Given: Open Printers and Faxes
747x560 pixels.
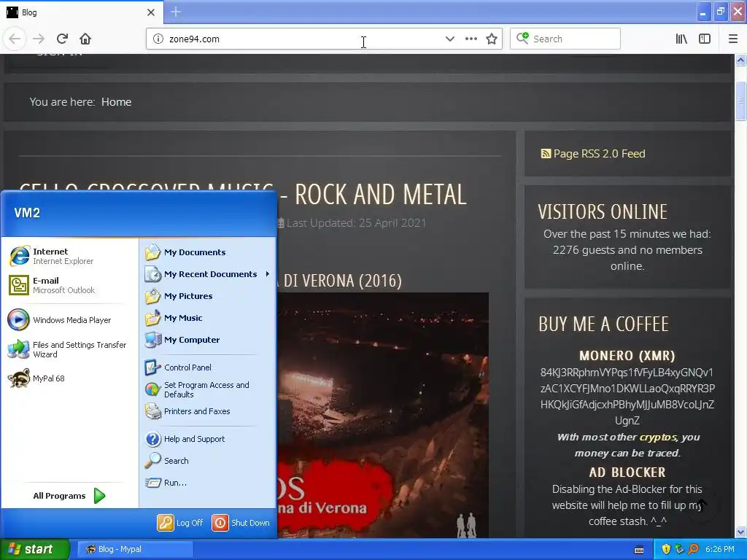Looking at the screenshot, I should tap(208, 411).
